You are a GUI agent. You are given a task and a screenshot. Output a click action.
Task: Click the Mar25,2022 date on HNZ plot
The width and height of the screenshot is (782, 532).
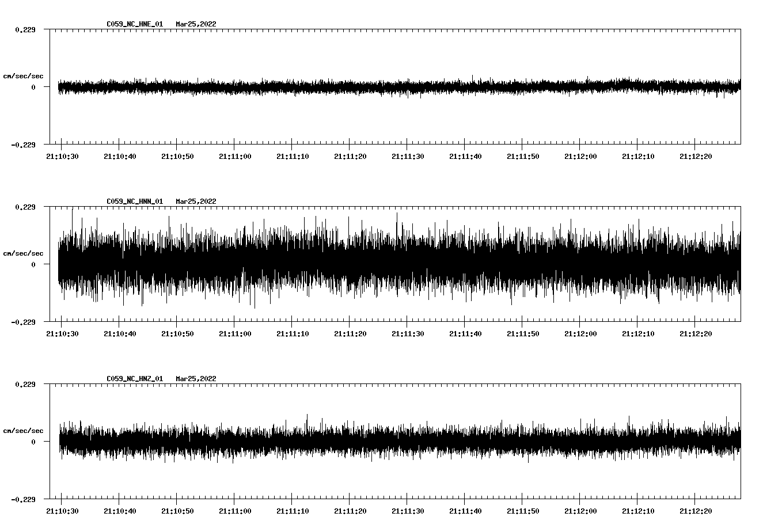[x=196, y=379]
